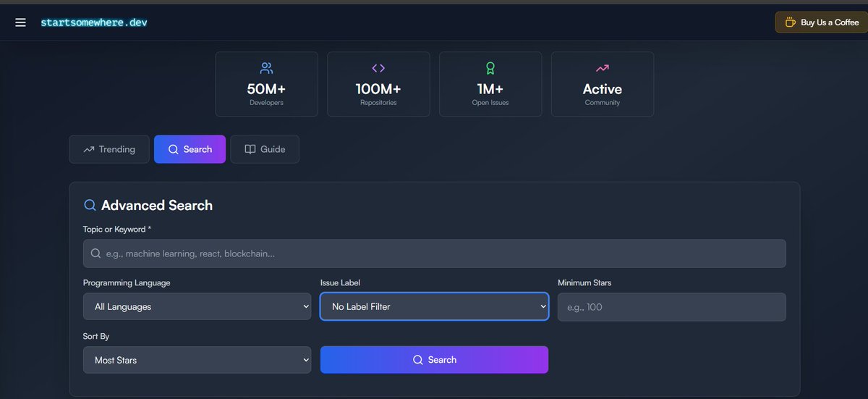The image size is (868, 399).
Task: Open the Sort By dropdown
Action: [x=197, y=360]
